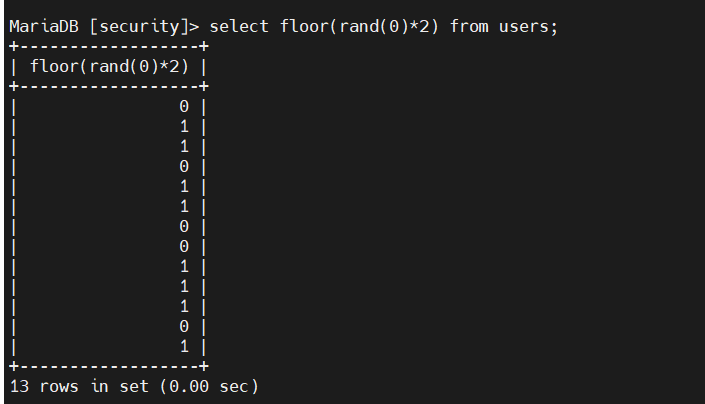Click the fifth result row value 1
705x404 pixels.
click(184, 186)
